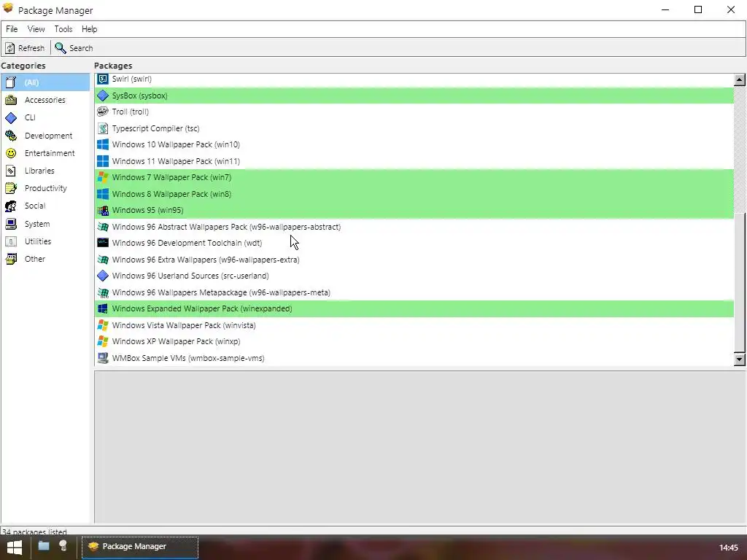Open the Windows Start button
Image resolution: width=747 pixels, height=560 pixels.
[x=15, y=548]
